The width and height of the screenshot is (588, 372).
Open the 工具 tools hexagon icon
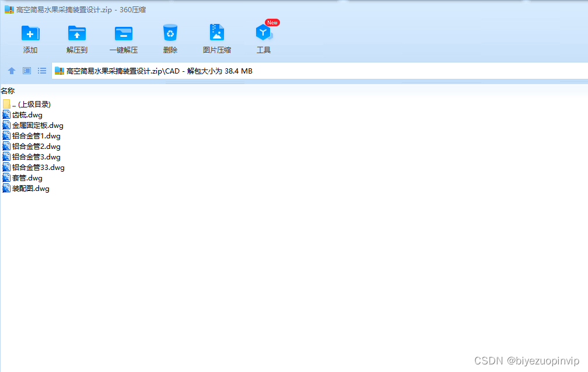(264, 33)
